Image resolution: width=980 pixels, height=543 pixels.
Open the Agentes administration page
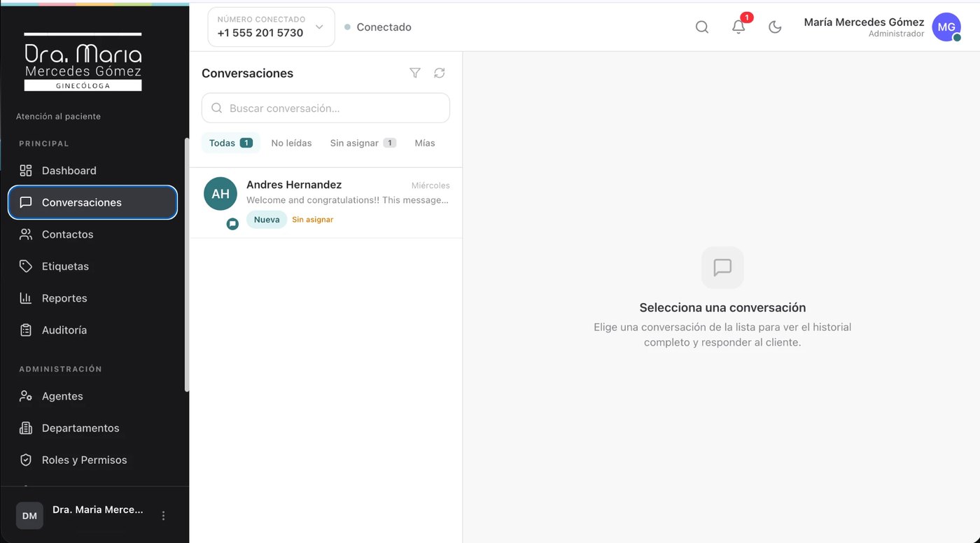click(x=92, y=396)
